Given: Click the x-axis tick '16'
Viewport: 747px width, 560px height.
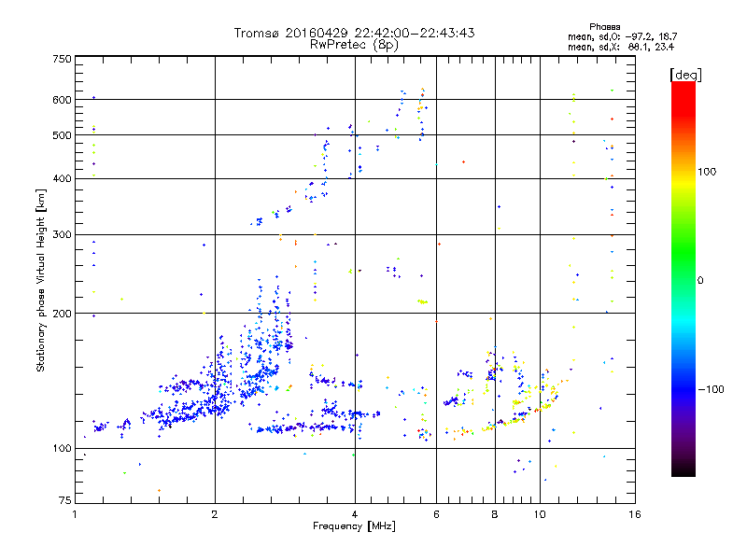Looking at the screenshot, I should click(635, 514).
